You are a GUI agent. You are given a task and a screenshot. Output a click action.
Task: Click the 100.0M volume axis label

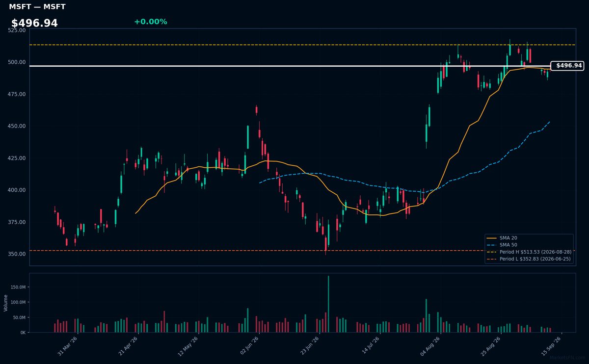(19, 302)
